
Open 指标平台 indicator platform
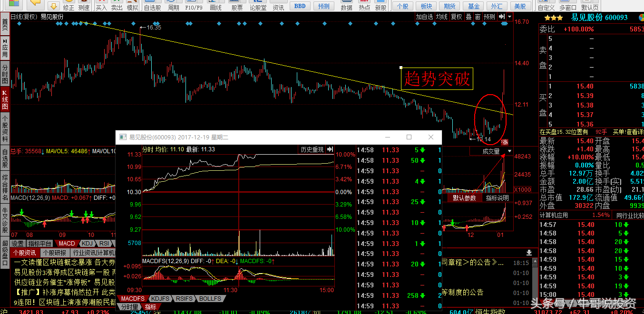40,243
